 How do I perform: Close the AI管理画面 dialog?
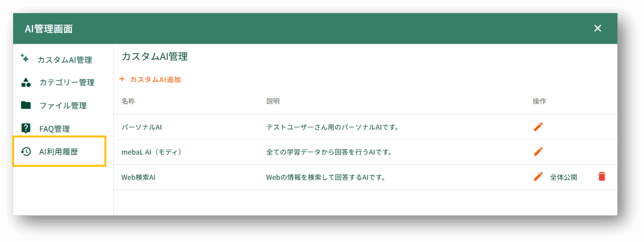point(597,28)
